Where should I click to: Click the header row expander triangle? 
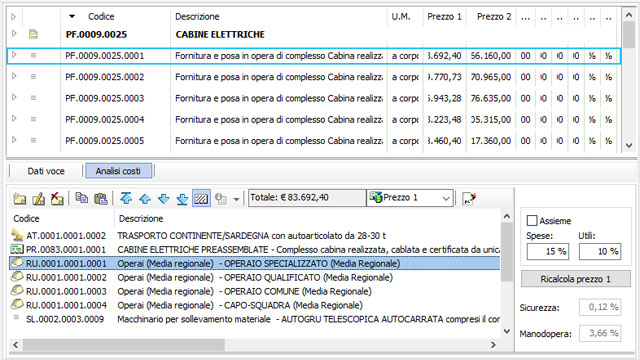coord(13,17)
